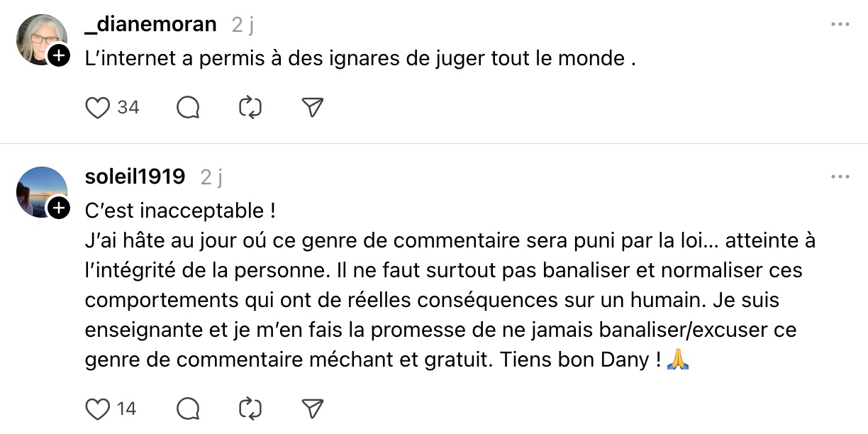Open _dianemoran's post timestamp '2 j'
868x434 pixels.
[x=243, y=25]
